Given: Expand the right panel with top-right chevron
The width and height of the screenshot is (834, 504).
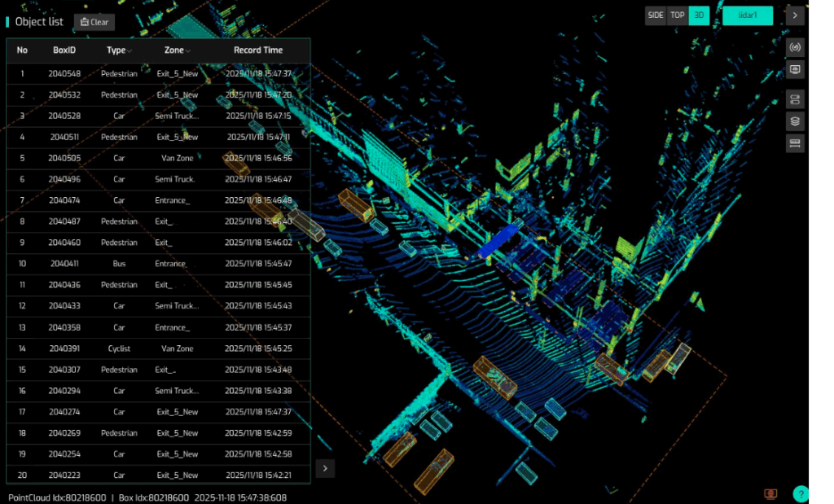Looking at the screenshot, I should click(795, 15).
